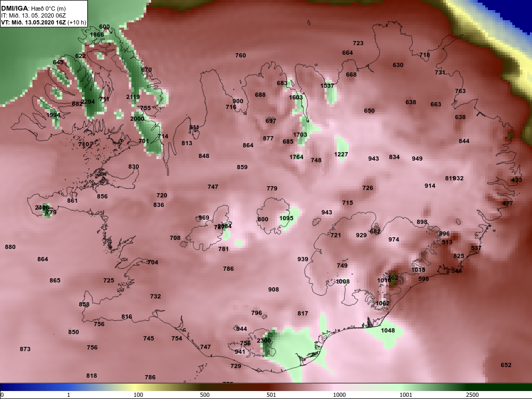Viewport: 532px width, 399px height.
Task: Click the map value 1994
Action: [x=53, y=115]
